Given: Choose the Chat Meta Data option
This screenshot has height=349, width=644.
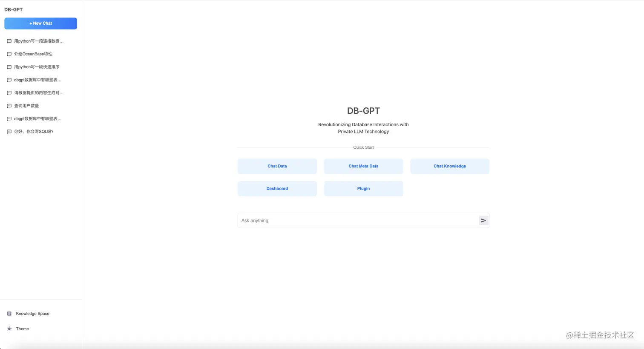Looking at the screenshot, I should click(363, 166).
